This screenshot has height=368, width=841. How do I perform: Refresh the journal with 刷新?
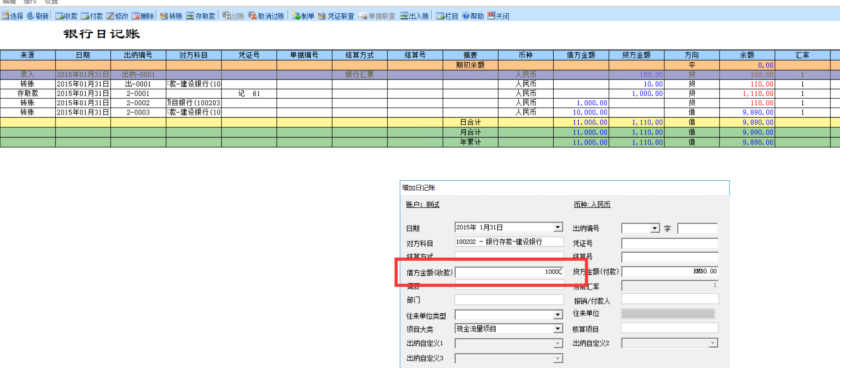[38, 16]
